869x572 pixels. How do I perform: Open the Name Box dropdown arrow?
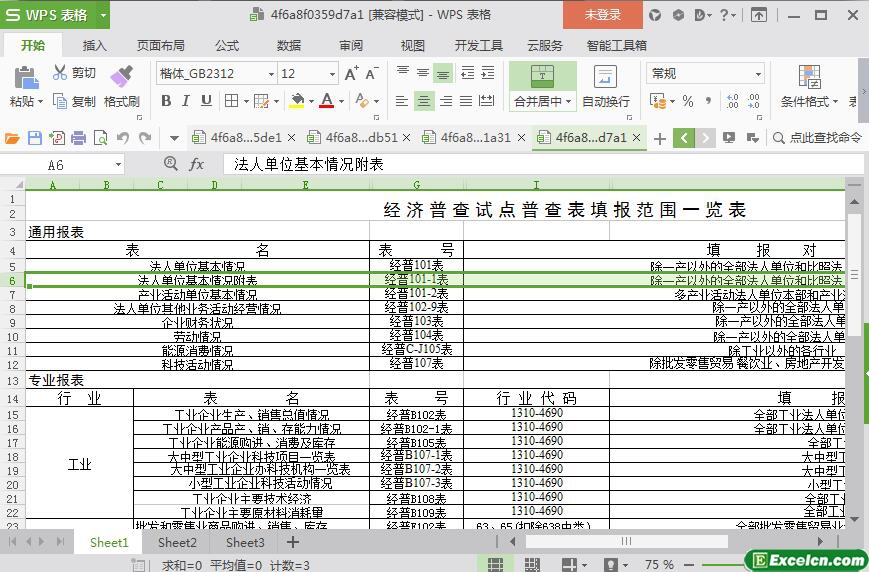[x=118, y=165]
